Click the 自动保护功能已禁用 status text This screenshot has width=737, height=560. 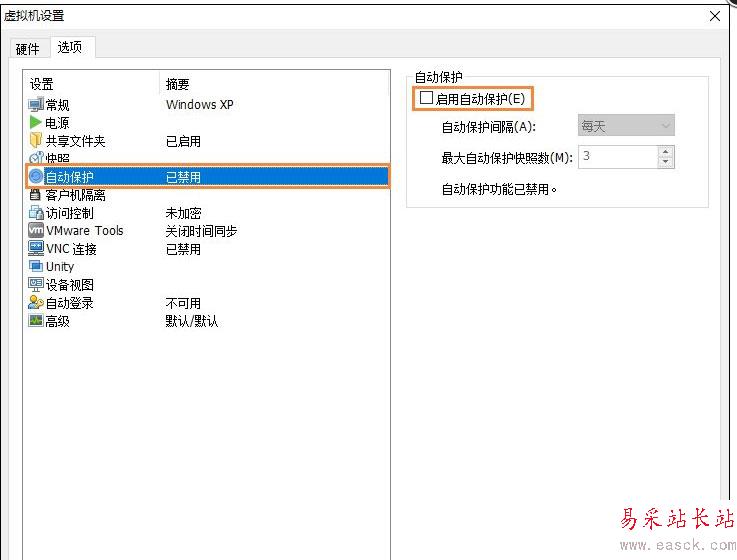pyautogui.click(x=499, y=189)
